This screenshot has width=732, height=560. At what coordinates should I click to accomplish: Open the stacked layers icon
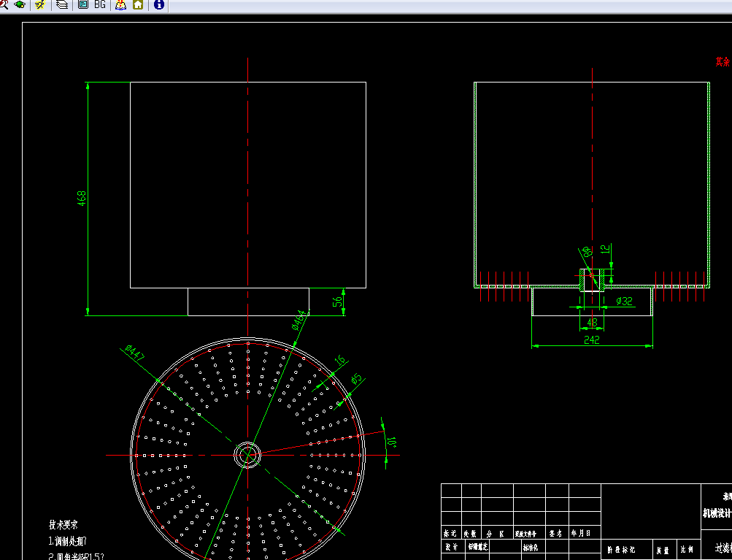(x=61, y=4)
